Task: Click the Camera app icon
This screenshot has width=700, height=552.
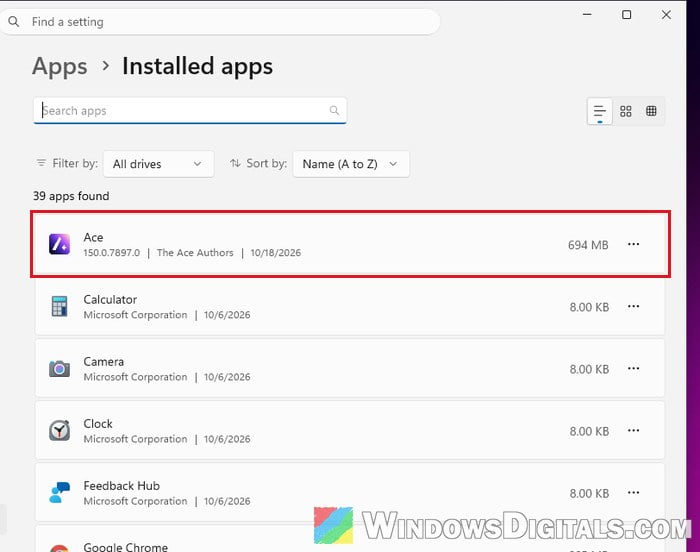Action: coord(59,368)
